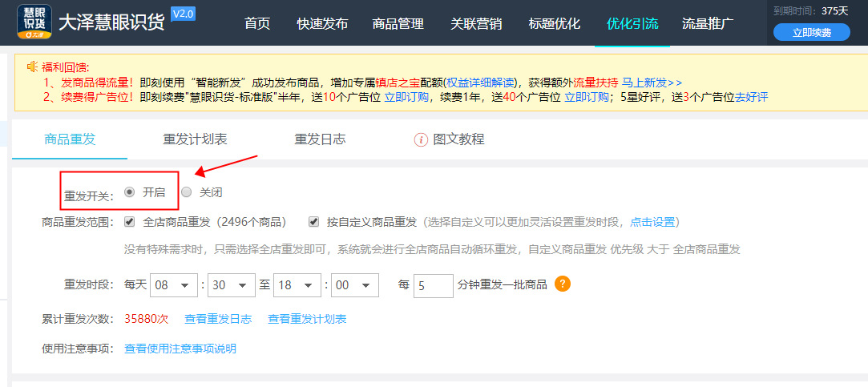Open the 快速发布 menu item
This screenshot has width=868, height=387.
click(x=322, y=24)
